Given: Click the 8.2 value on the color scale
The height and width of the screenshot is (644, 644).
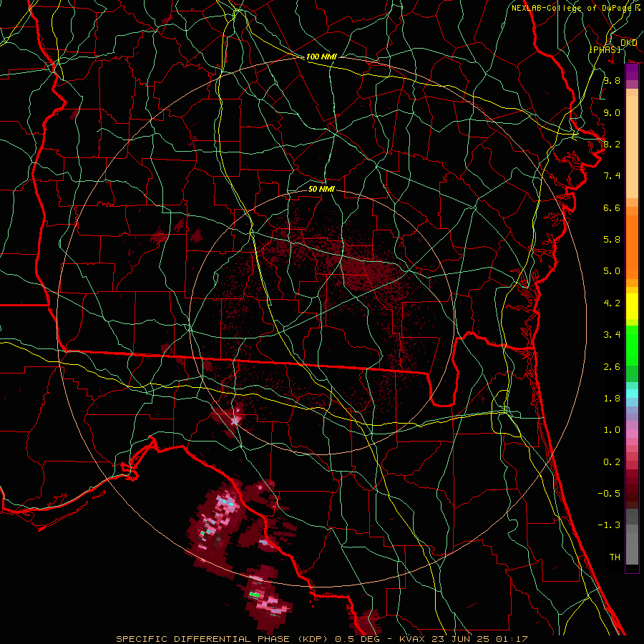Looking at the screenshot, I should (612, 144).
